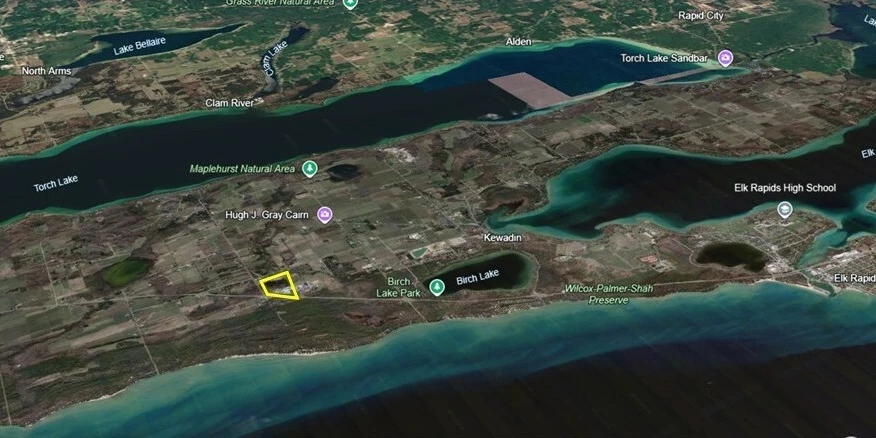Click the Elk Rapids High School icon
This screenshot has width=876, height=438.
(x=785, y=210)
